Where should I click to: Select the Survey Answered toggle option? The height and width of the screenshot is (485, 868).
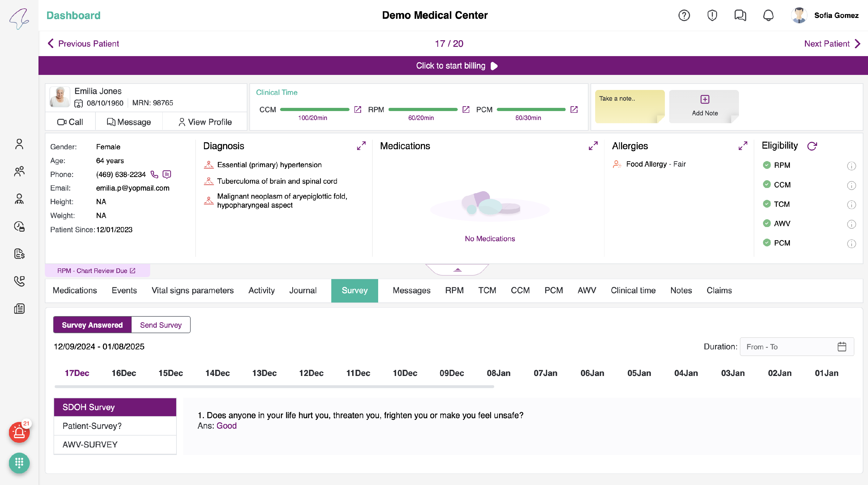[x=92, y=325]
